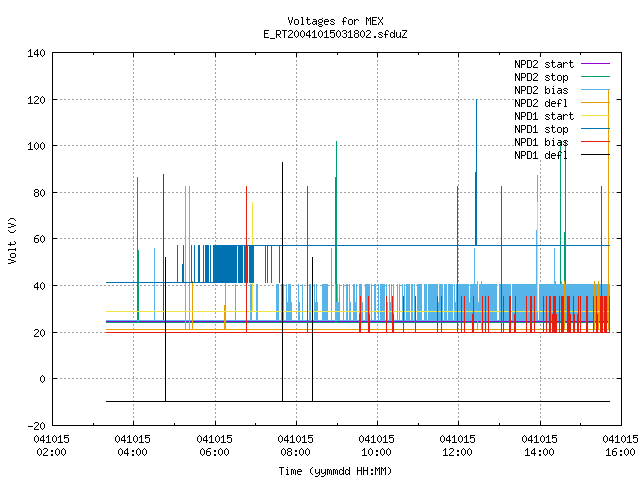Viewport: 640px width, 480px height.
Task: Click the y-axis tick value 100
Action: tap(36, 146)
